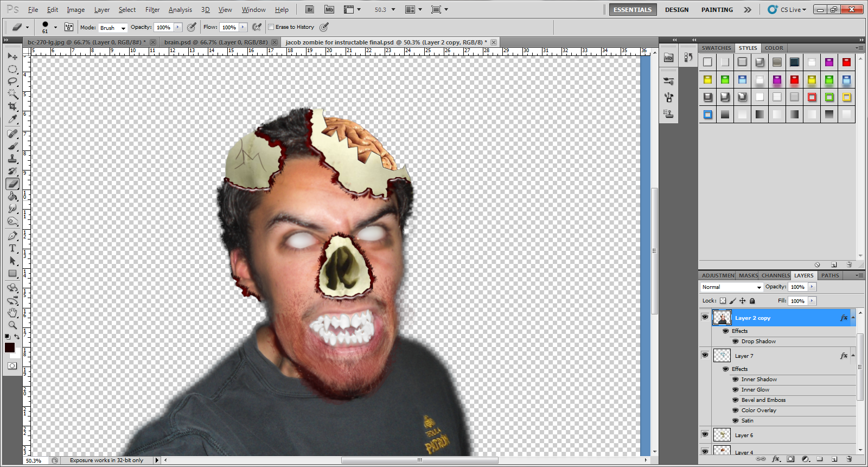The height and width of the screenshot is (467, 868).
Task: Switch to the brain.psd document tab
Action: (216, 42)
